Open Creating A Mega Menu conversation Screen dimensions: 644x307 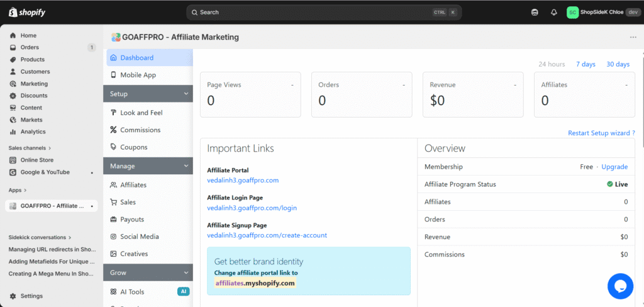pos(52,274)
